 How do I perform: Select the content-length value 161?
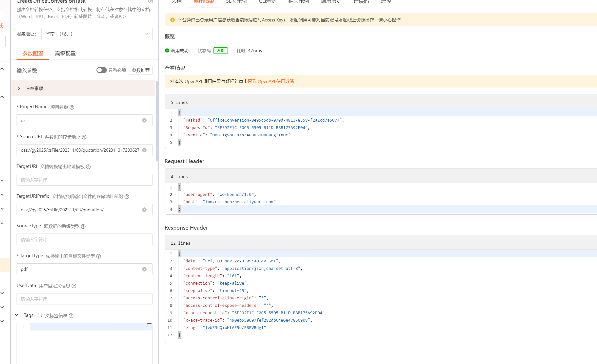pos(233,276)
